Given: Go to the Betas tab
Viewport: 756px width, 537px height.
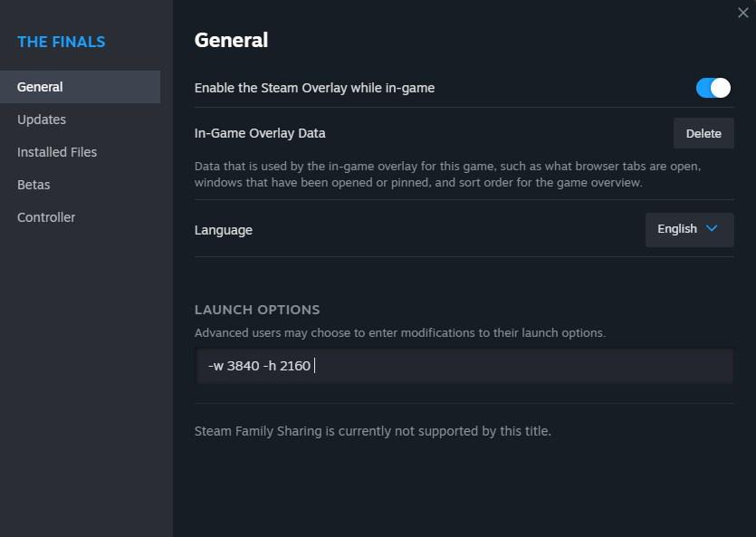Looking at the screenshot, I should (x=33, y=185).
